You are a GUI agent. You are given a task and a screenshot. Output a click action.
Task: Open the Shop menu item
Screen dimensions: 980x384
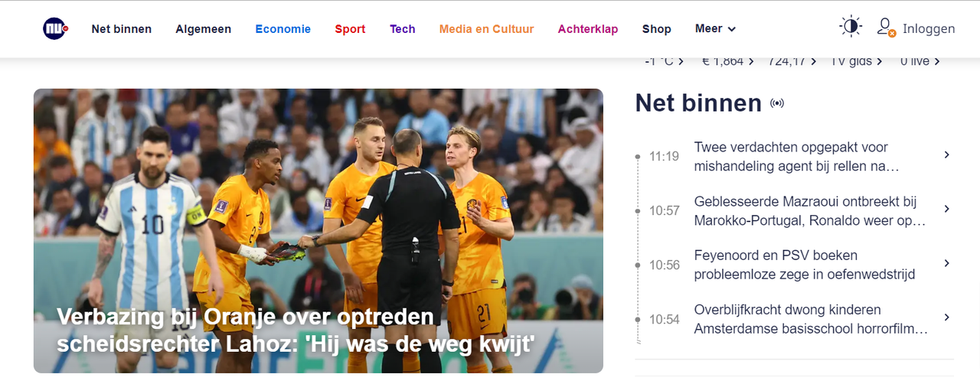657,29
